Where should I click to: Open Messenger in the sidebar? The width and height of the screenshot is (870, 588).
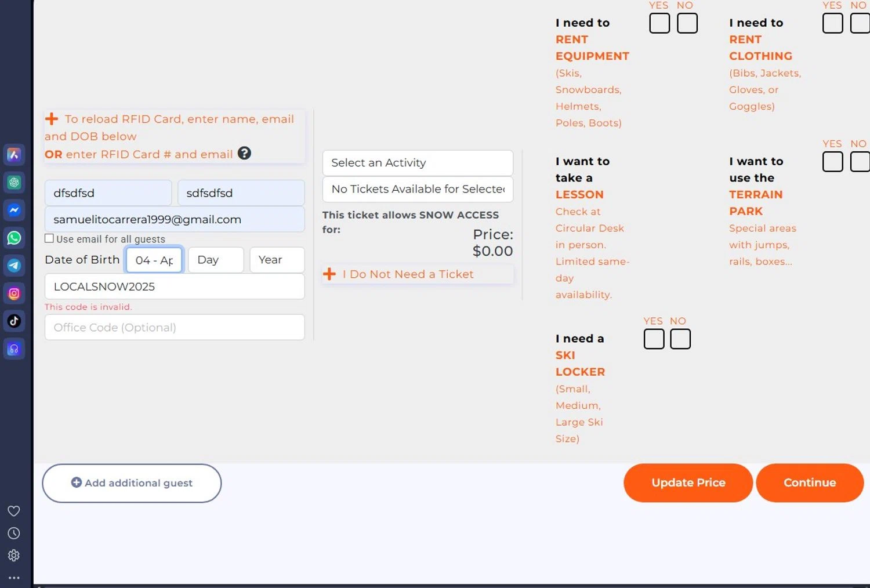14,210
